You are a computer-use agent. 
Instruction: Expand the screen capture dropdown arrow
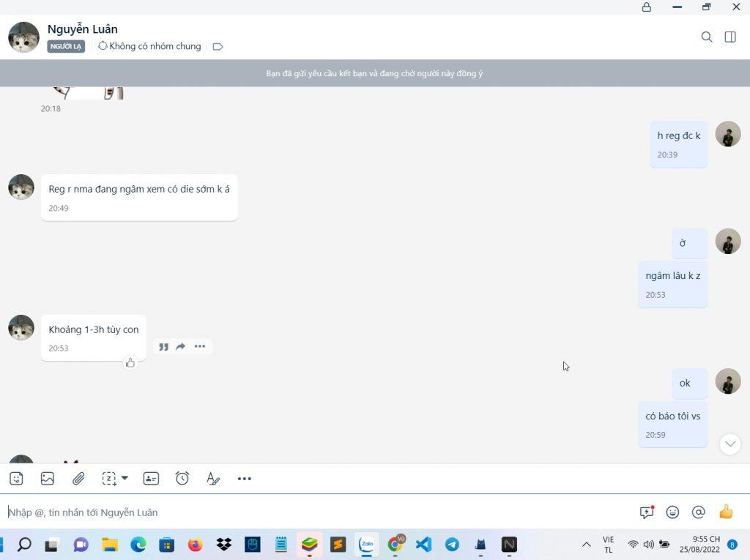[x=125, y=478]
